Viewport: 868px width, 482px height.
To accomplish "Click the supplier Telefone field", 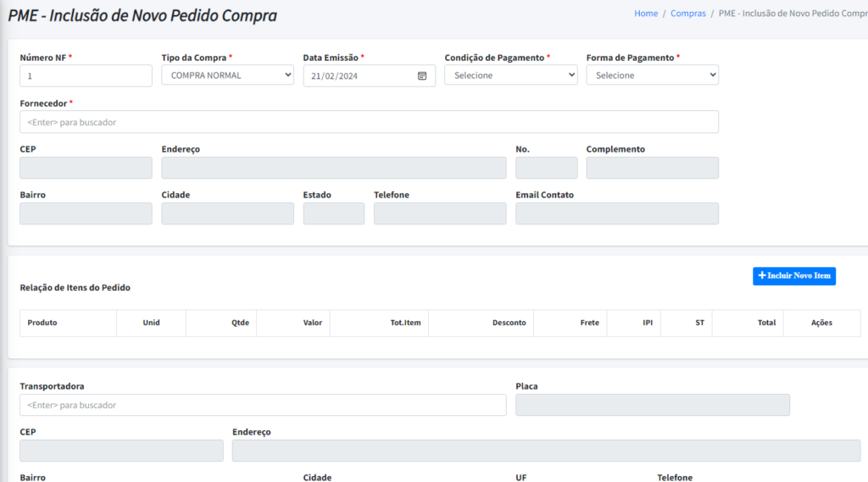I will click(439, 213).
